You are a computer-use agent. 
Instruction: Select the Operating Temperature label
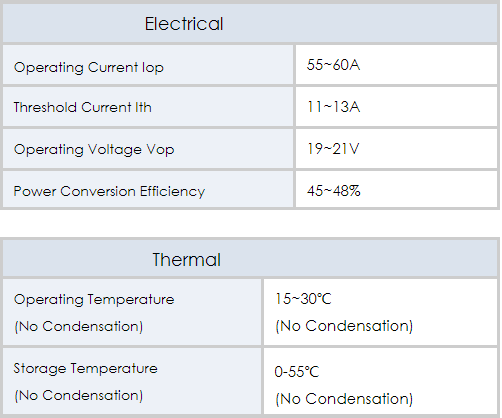[x=94, y=300]
